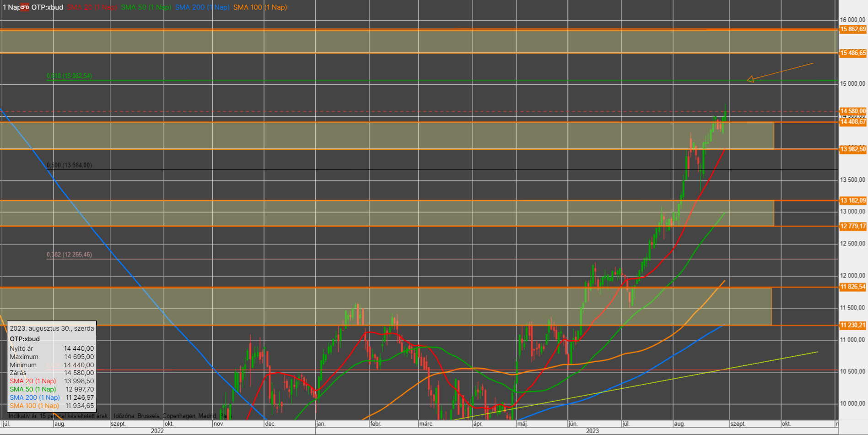Click the 13 182,09 level price tag

point(853,201)
